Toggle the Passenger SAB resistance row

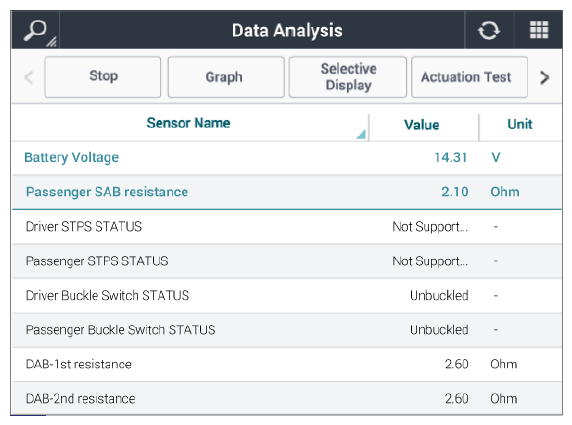287,192
